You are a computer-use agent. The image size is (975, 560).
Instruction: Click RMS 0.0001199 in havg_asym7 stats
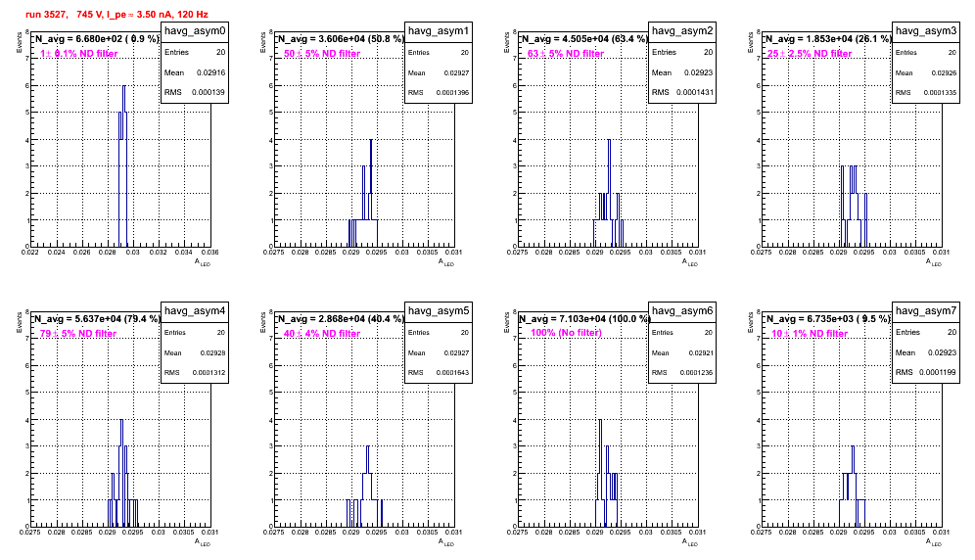coord(926,372)
